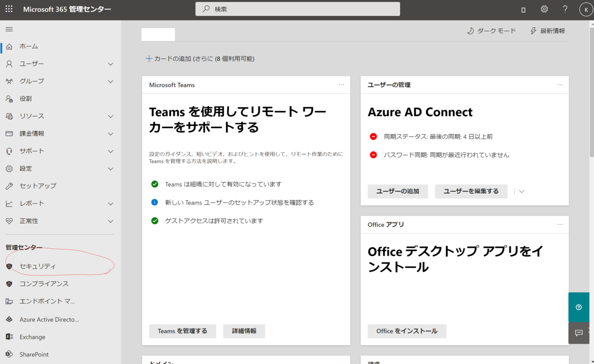Click 新しい Teams ユーザーのセットアップ状態を確認する
The image size is (594, 364).
[240, 202]
